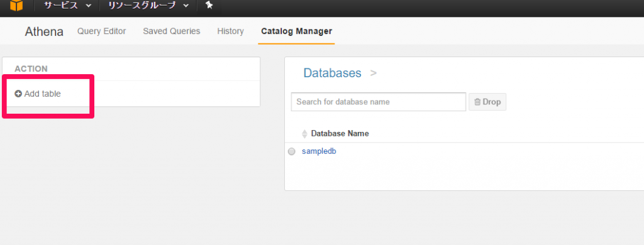Click the orange AWS cube logo
The height and width of the screenshot is (245, 644).
tap(16, 5)
